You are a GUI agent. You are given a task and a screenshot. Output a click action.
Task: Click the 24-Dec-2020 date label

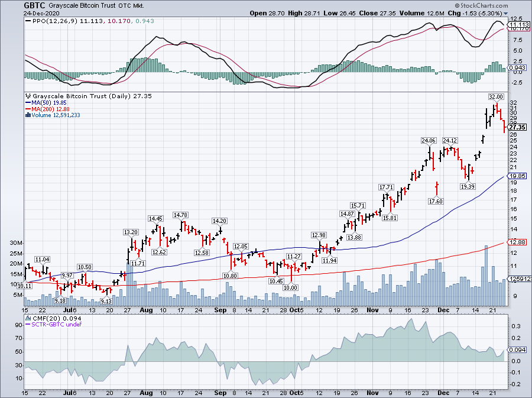pos(41,14)
